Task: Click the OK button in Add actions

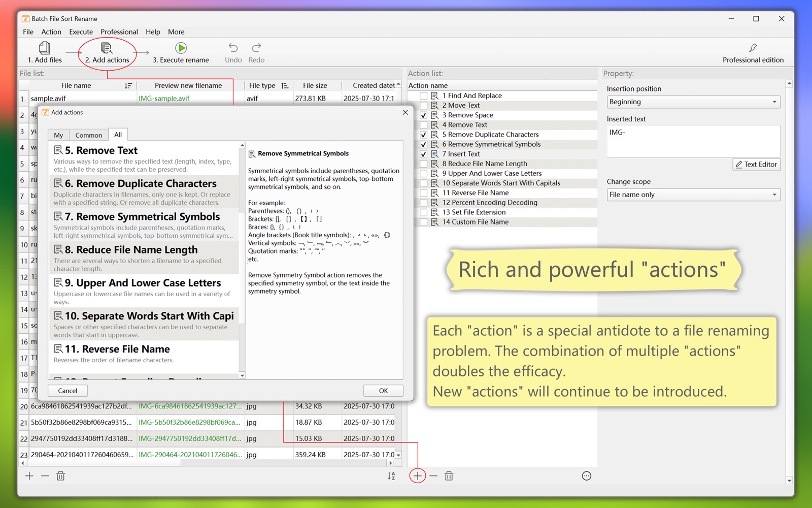Action: point(383,391)
